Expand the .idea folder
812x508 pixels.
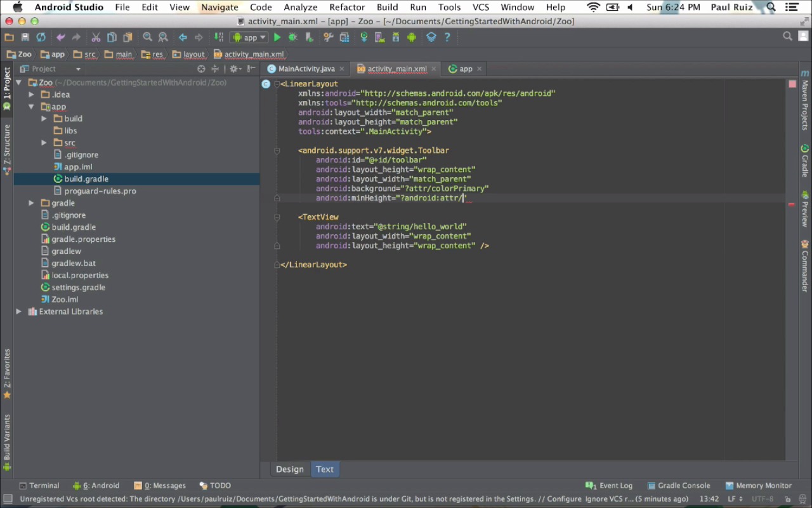pyautogui.click(x=31, y=95)
